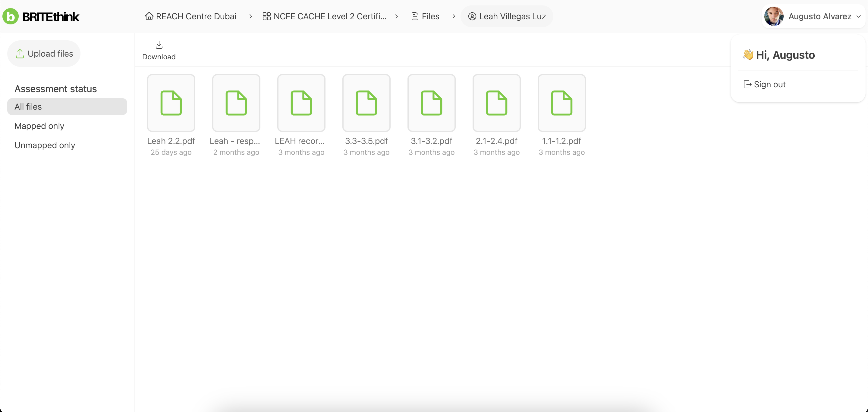Open the 'Leah - resp...' file thumbnail
The image size is (868, 412).
click(236, 103)
